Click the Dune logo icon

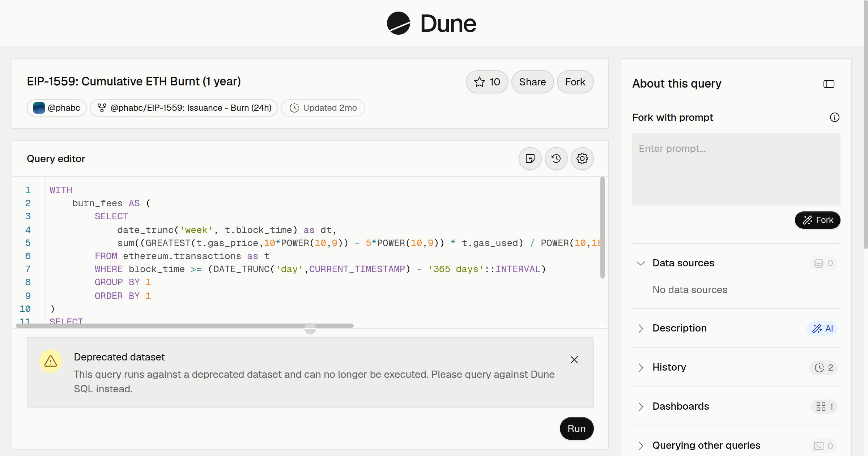(x=398, y=23)
